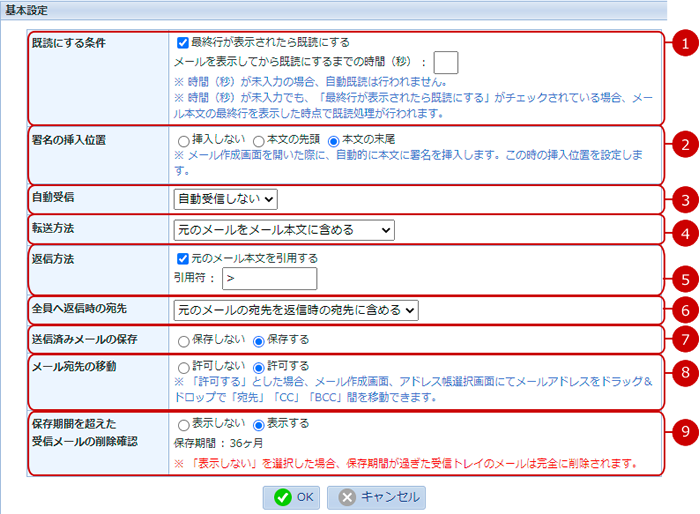
Task: Select 許可する for メール宛先の移動
Action: point(258,368)
